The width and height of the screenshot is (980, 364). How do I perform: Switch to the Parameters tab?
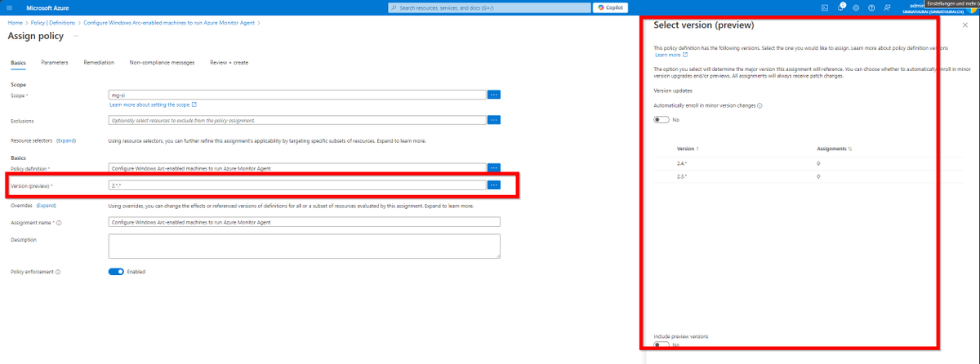point(55,62)
